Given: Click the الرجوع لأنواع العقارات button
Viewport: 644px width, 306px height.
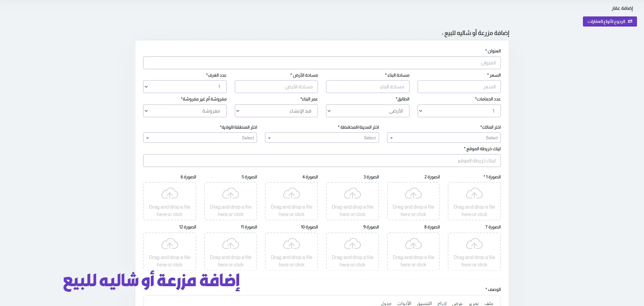Looking at the screenshot, I should click(609, 21).
